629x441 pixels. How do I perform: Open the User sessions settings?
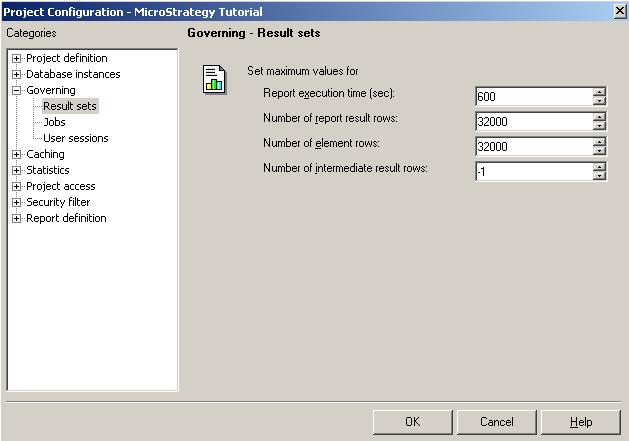[75, 138]
